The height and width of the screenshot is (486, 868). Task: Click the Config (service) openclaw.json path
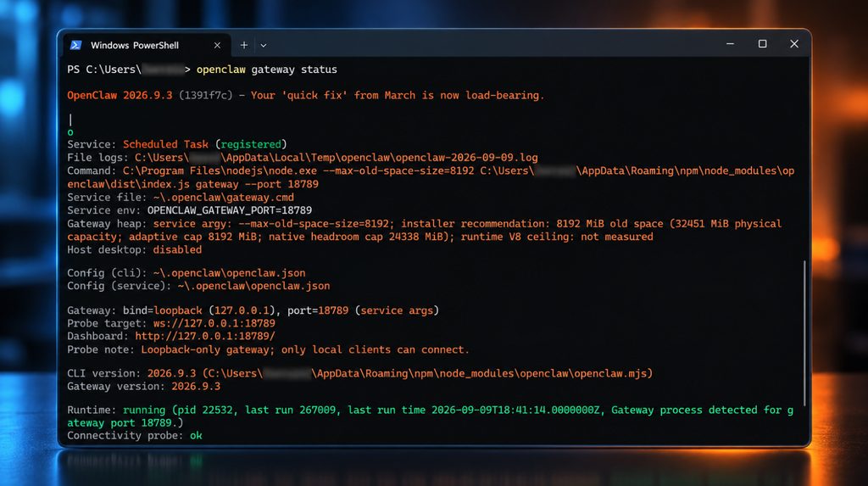point(253,286)
